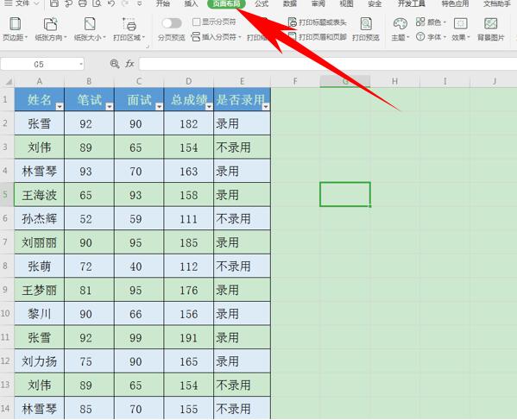This screenshot has width=517, height=420.
Task: Select the active cell G5
Action: pos(345,194)
